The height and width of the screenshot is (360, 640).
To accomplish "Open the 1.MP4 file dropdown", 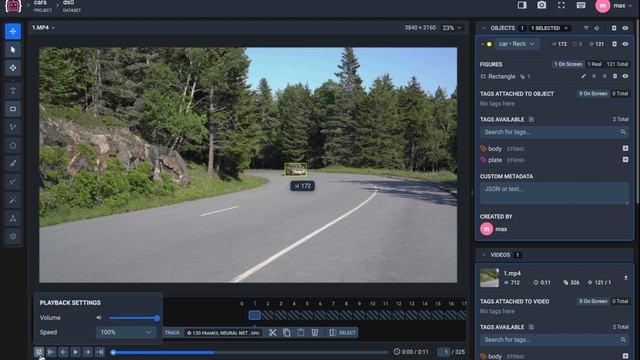I will (x=43, y=28).
